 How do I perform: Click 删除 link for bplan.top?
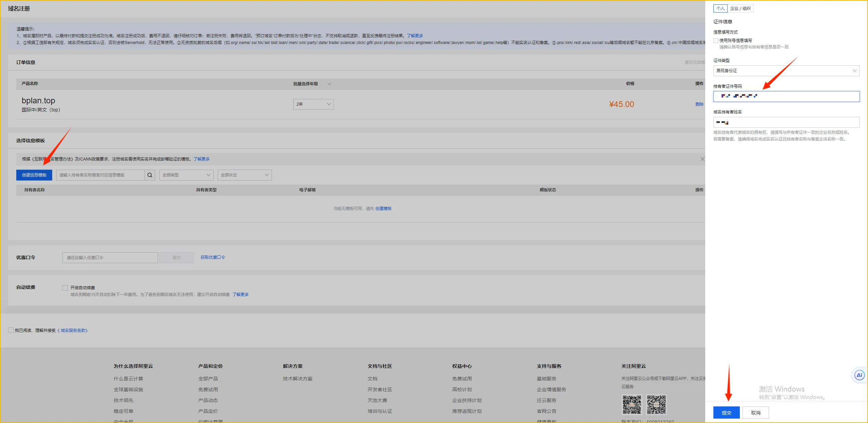[699, 104]
